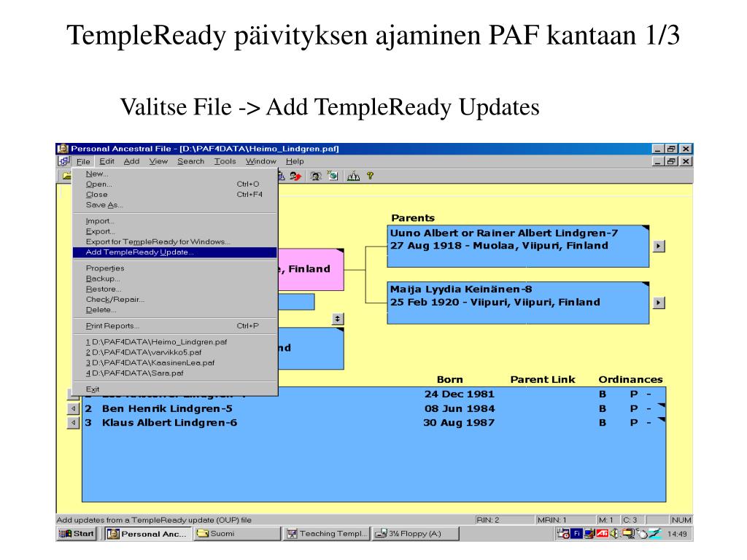Image resolution: width=747 pixels, height=560 pixels.
Task: Choose Properties from File menu
Action: pyautogui.click(x=175, y=268)
